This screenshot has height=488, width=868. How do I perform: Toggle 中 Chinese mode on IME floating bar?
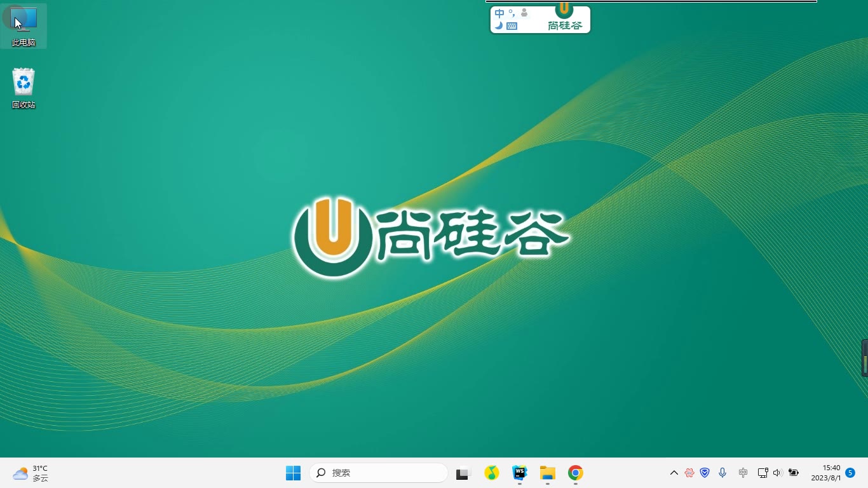click(x=499, y=13)
